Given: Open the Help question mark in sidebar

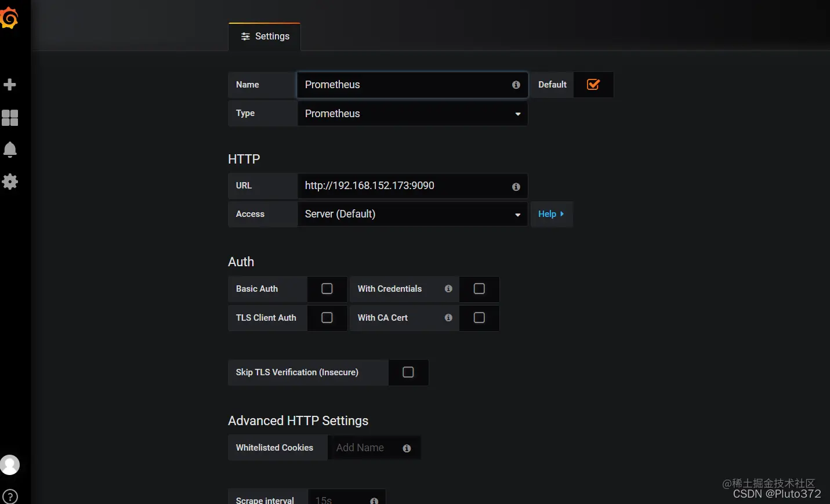Looking at the screenshot, I should (x=10, y=497).
